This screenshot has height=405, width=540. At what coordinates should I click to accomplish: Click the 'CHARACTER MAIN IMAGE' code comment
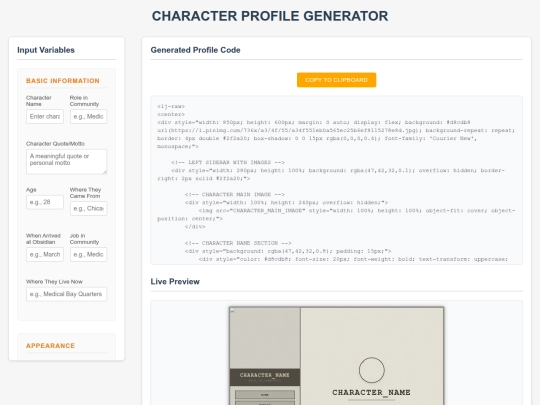(x=235, y=195)
